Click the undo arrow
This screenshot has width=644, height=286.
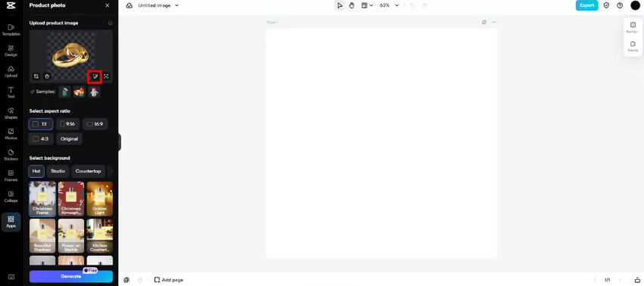click(x=412, y=6)
